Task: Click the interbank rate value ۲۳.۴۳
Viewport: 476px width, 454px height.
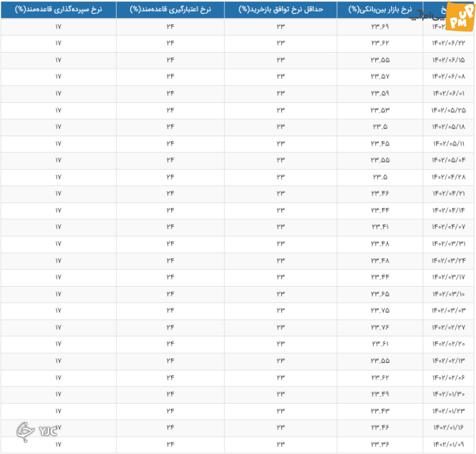Action: (380, 411)
